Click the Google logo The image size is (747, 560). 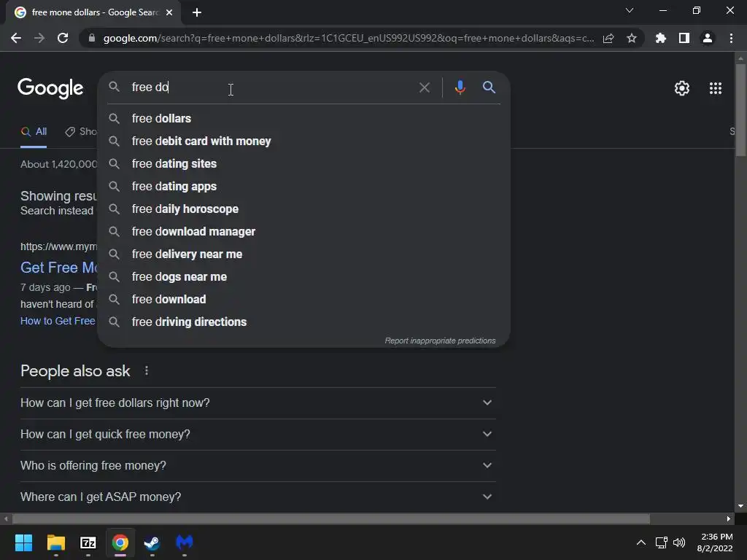coord(50,88)
